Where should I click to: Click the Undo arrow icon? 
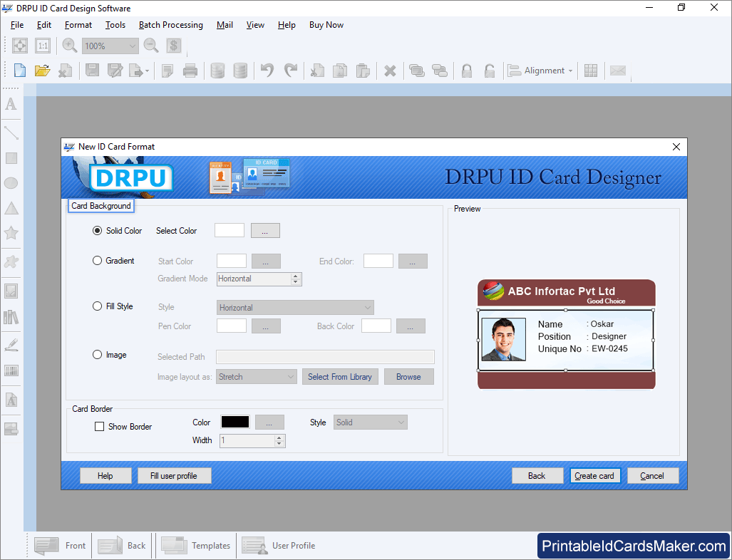[x=267, y=71]
